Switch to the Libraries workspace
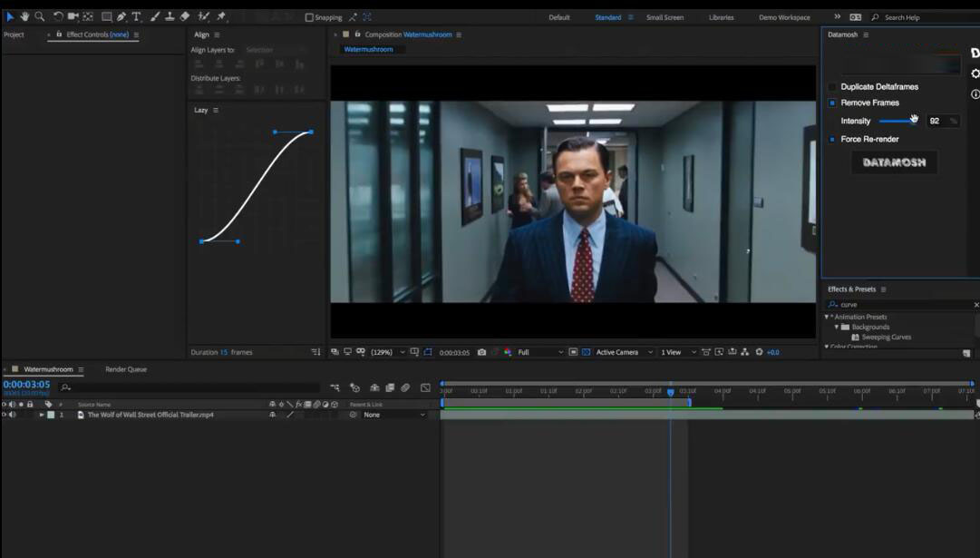The image size is (980, 558). tap(722, 17)
